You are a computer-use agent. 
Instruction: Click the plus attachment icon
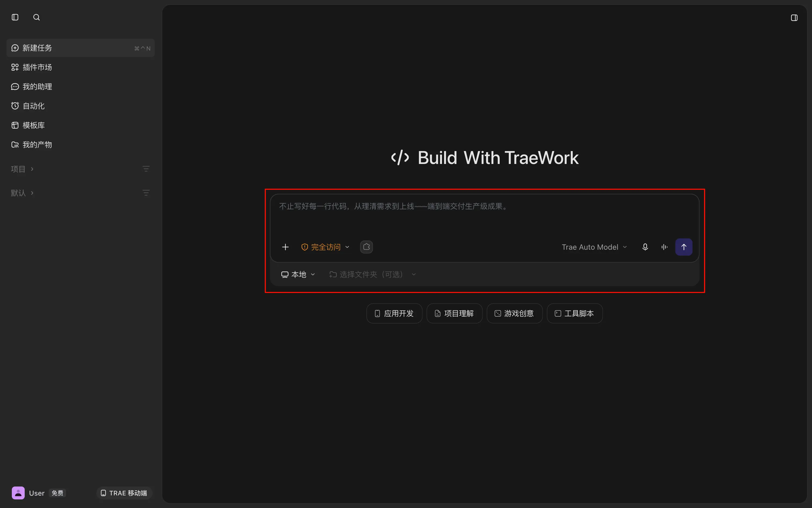pos(285,247)
